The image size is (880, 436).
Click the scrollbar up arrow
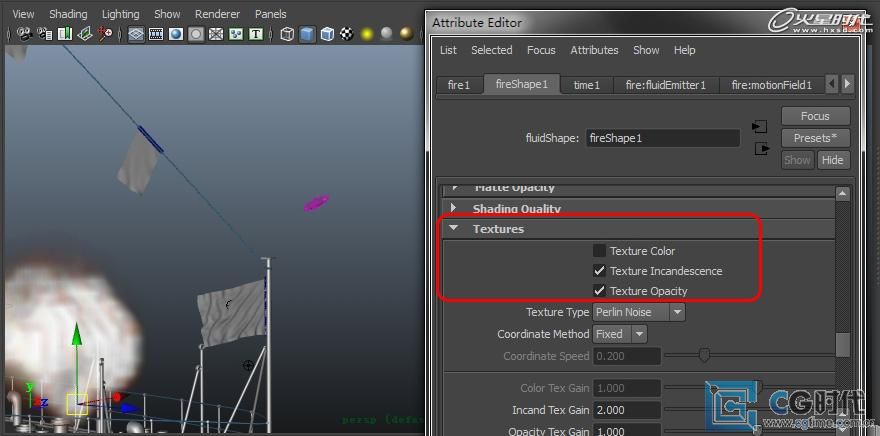(x=842, y=194)
